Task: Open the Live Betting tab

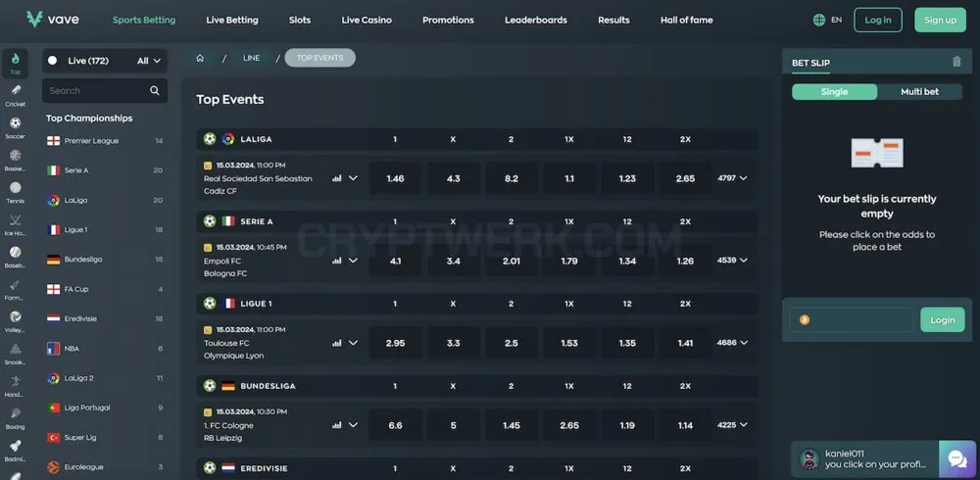Action: tap(232, 20)
